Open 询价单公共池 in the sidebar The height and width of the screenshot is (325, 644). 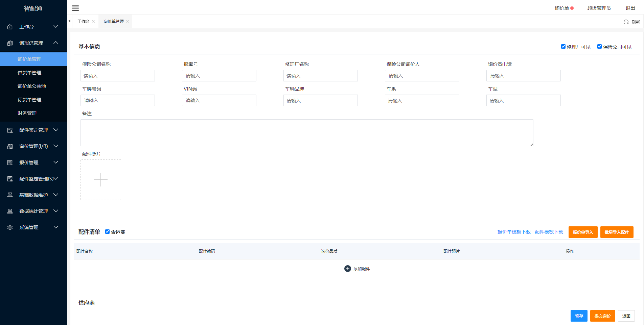point(33,86)
